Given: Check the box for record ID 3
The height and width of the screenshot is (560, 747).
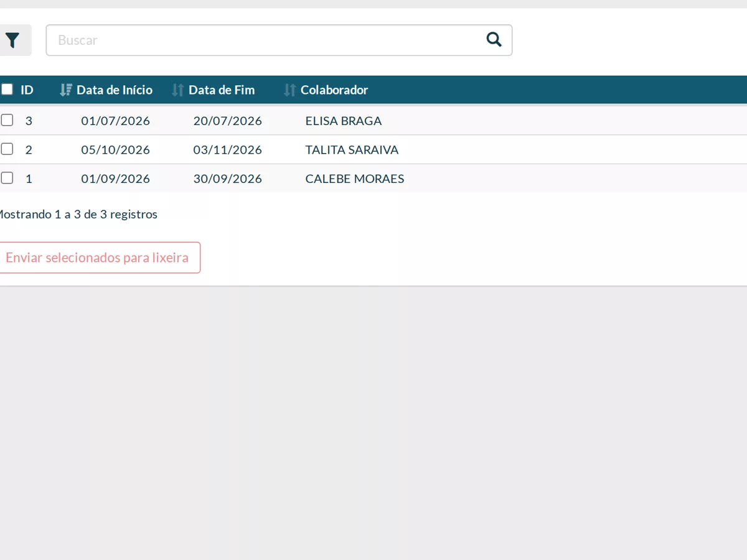Looking at the screenshot, I should [7, 120].
